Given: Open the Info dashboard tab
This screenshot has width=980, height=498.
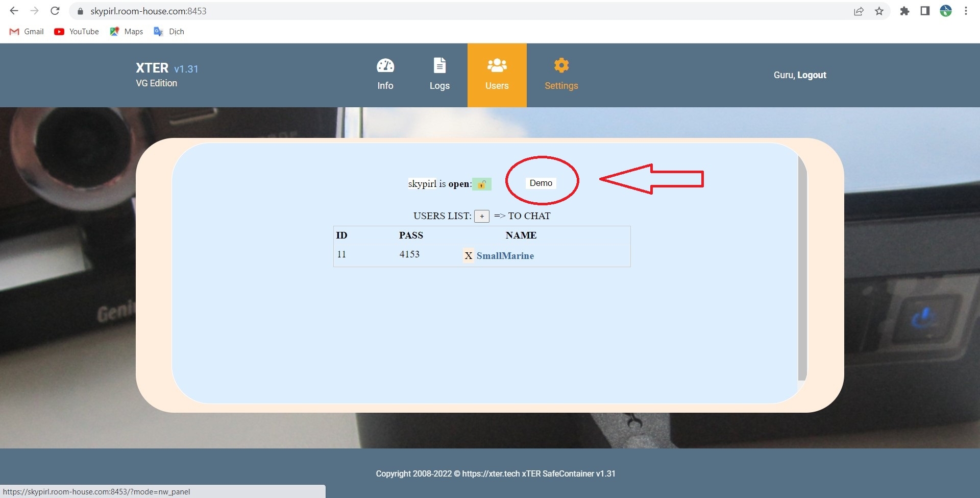Looking at the screenshot, I should (x=385, y=75).
